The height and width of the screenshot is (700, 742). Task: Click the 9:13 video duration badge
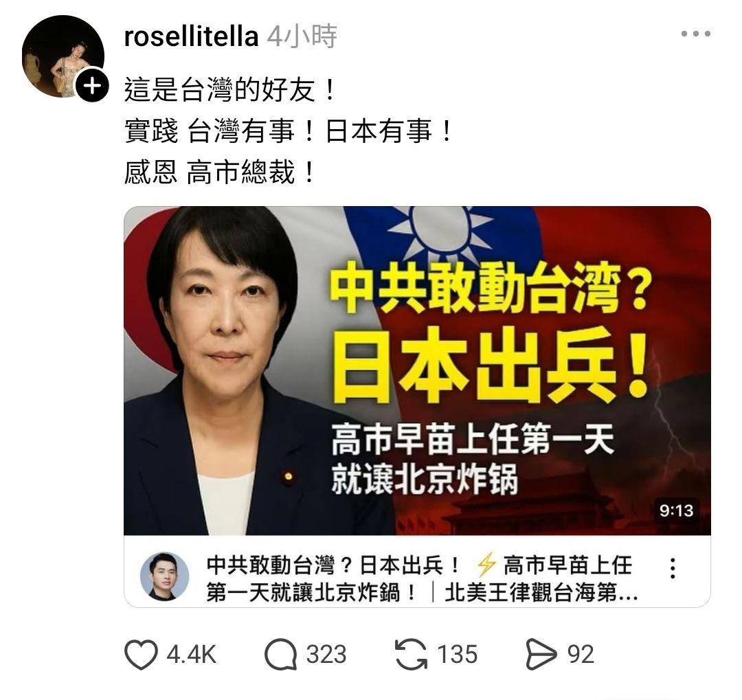[676, 510]
